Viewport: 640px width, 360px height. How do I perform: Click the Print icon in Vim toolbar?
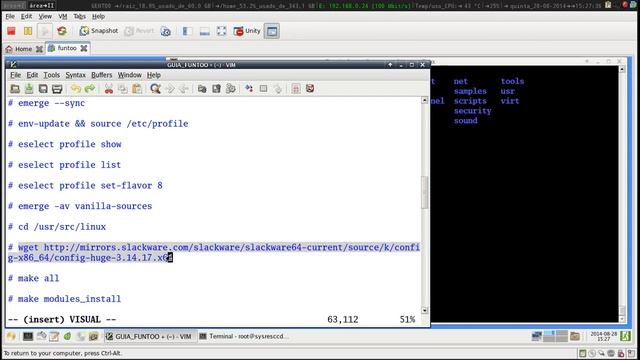click(57, 89)
